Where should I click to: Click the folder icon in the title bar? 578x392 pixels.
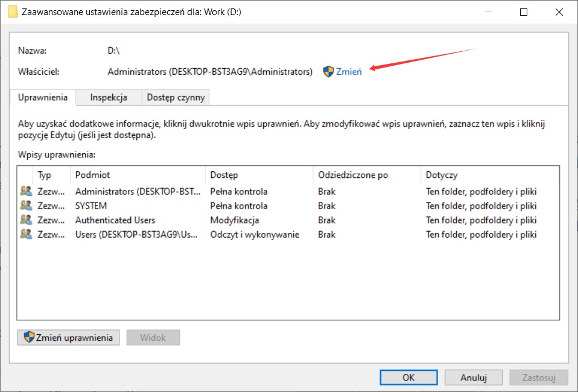pyautogui.click(x=12, y=12)
